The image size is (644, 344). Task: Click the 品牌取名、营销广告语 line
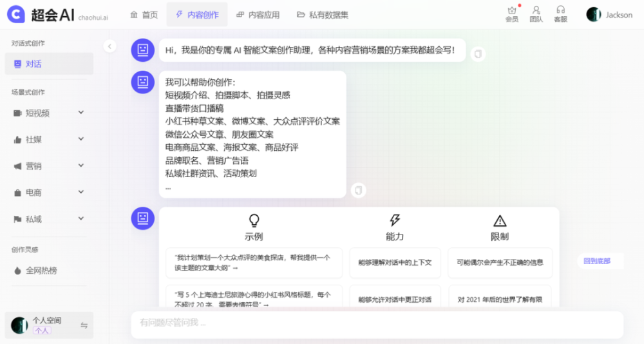(207, 160)
